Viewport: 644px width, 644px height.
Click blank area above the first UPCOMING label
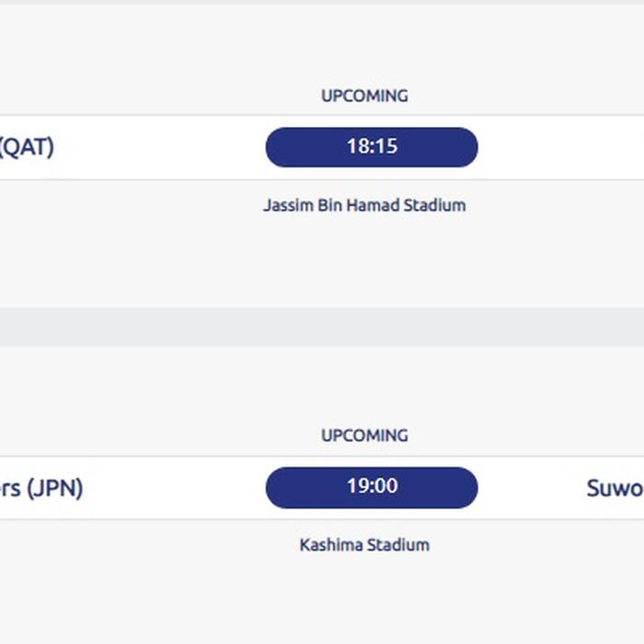tap(364, 46)
